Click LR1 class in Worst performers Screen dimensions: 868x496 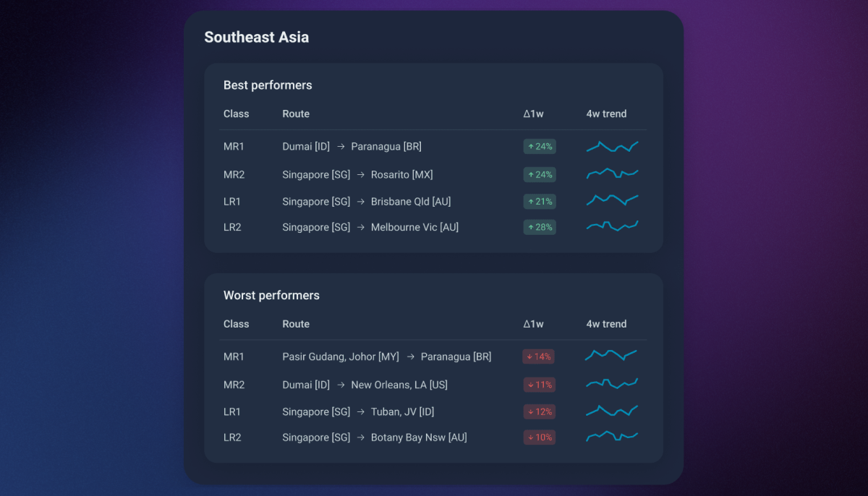(x=232, y=412)
